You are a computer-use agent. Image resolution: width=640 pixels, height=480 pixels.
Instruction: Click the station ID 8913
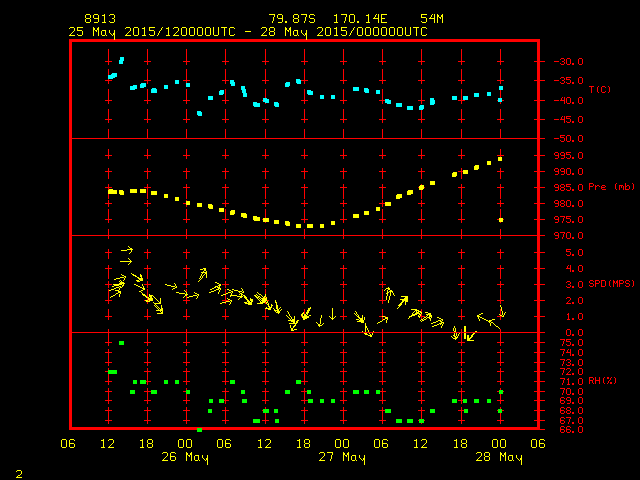point(100,19)
